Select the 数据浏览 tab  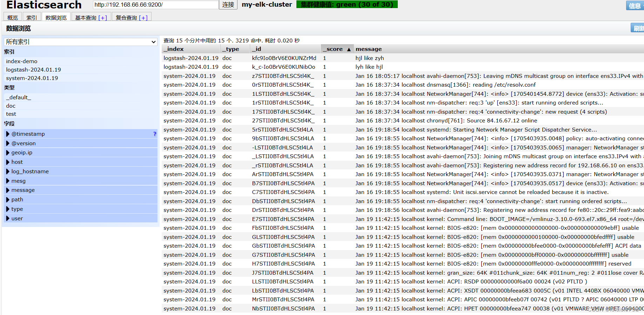point(56,17)
